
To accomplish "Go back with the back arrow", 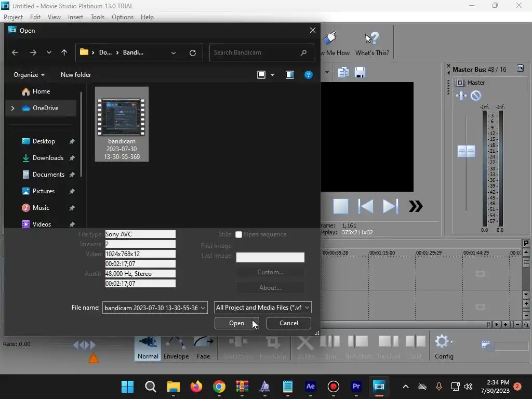I will (x=15, y=52).
